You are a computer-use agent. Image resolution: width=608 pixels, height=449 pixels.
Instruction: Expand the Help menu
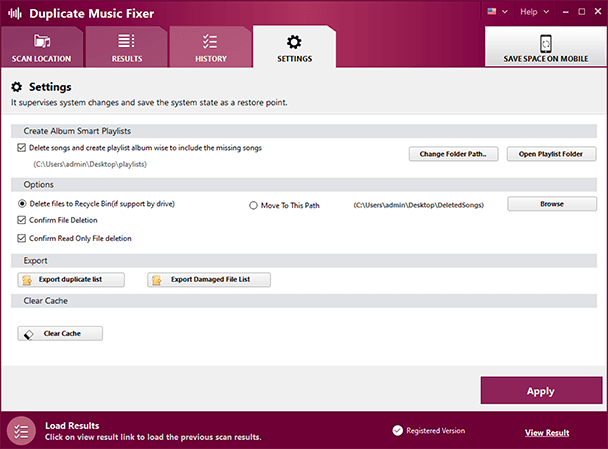[x=534, y=12]
